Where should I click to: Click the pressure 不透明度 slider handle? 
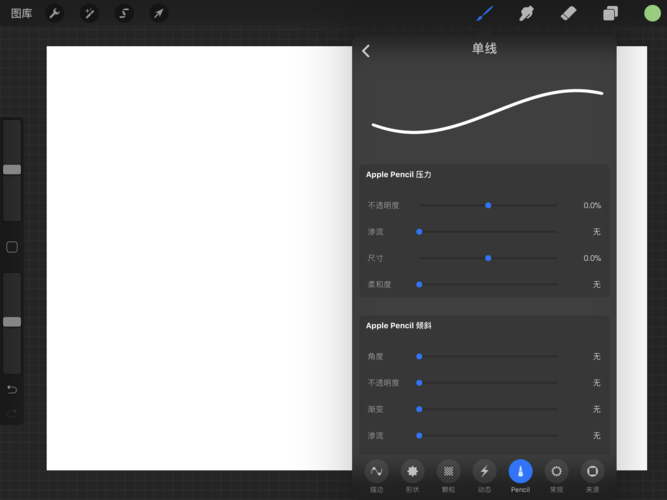488,206
